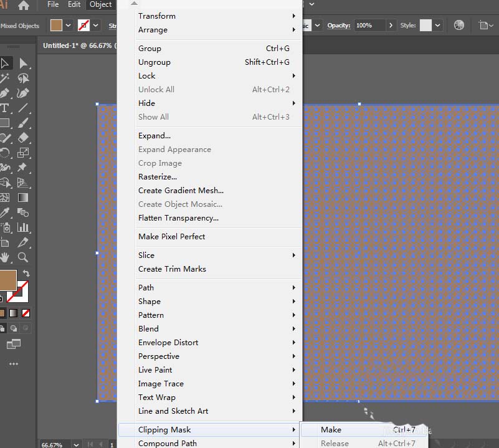Open the File menu

click(53, 4)
